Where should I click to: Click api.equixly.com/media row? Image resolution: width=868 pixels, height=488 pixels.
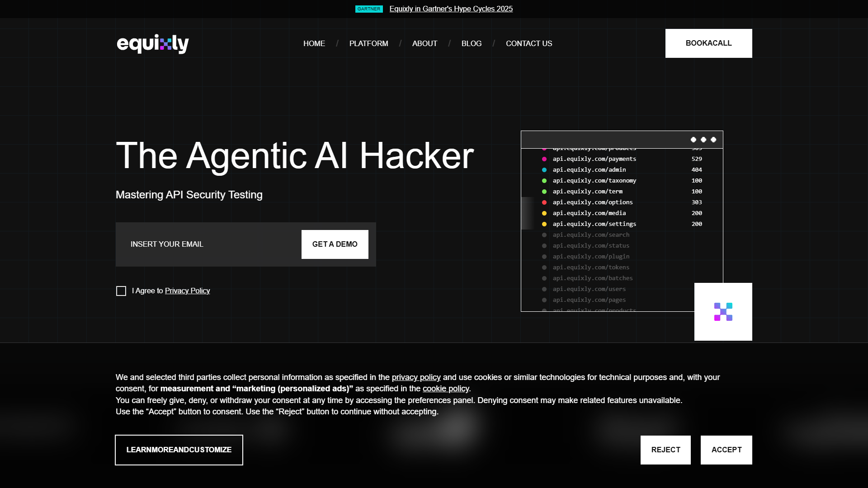click(622, 213)
